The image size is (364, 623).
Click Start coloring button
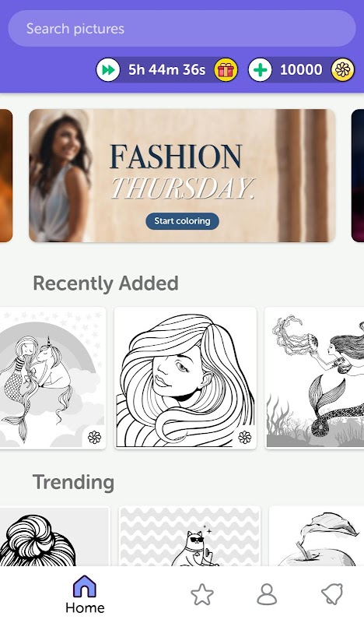(x=182, y=221)
